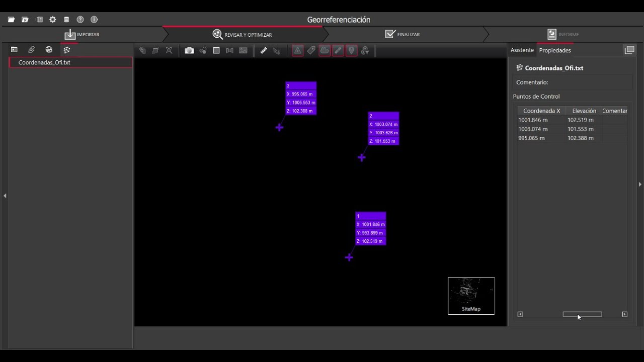Click control point 2 label

[383, 129]
